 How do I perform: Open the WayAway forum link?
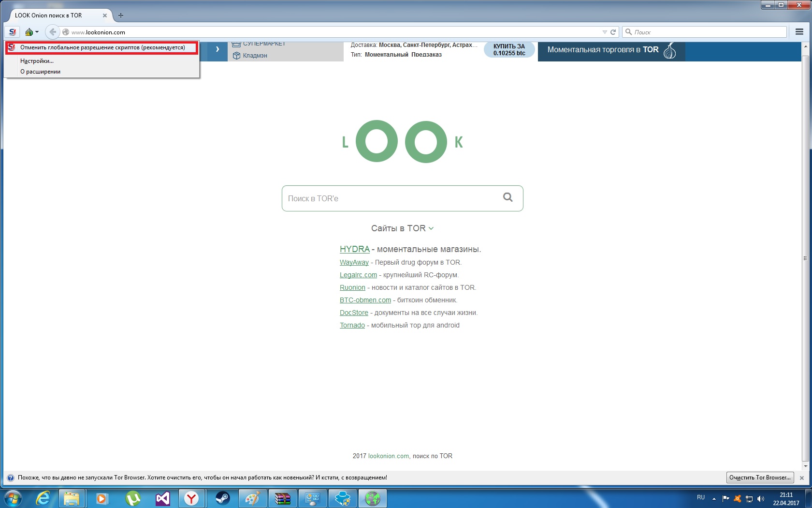[x=354, y=262]
